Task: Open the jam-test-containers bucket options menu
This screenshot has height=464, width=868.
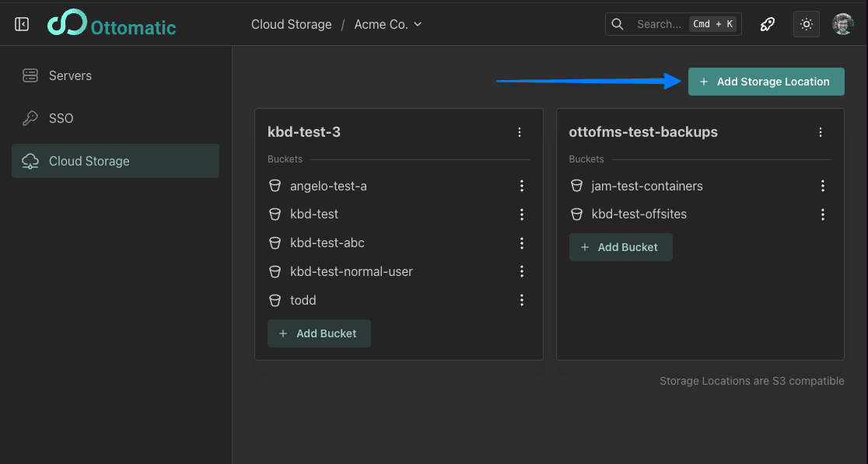Action: 823,186
